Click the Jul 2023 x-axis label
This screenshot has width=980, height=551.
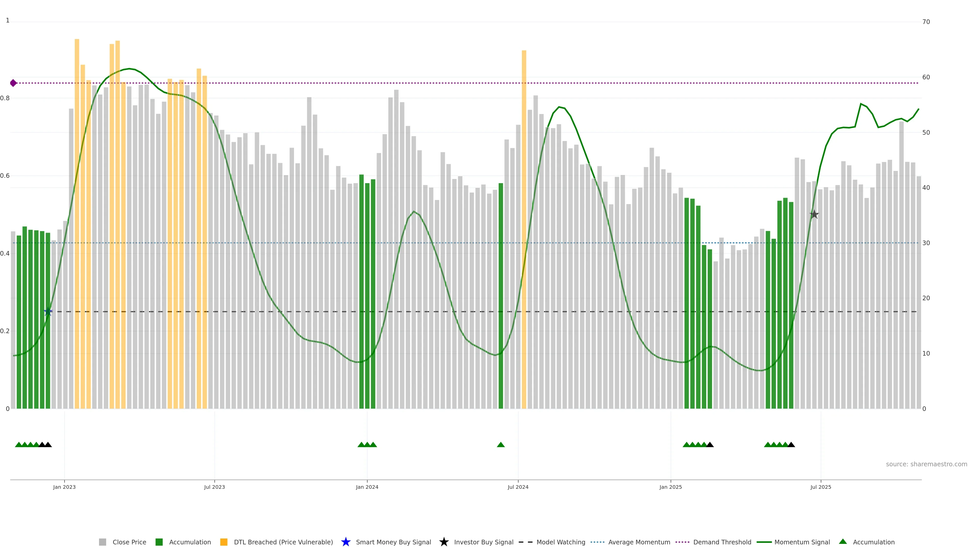pyautogui.click(x=214, y=487)
